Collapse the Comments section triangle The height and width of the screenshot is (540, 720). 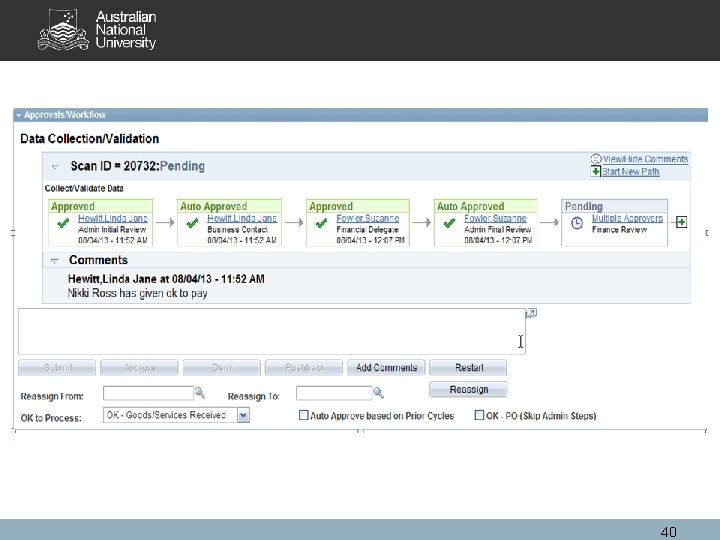click(54, 261)
